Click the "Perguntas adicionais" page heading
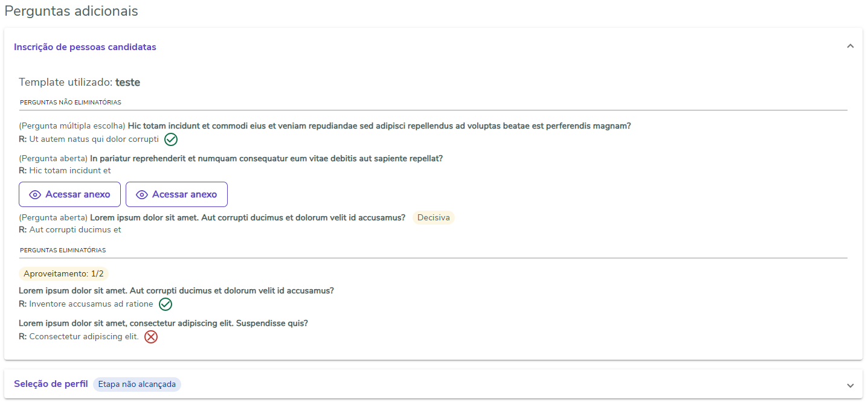This screenshot has width=868, height=402. [x=71, y=11]
